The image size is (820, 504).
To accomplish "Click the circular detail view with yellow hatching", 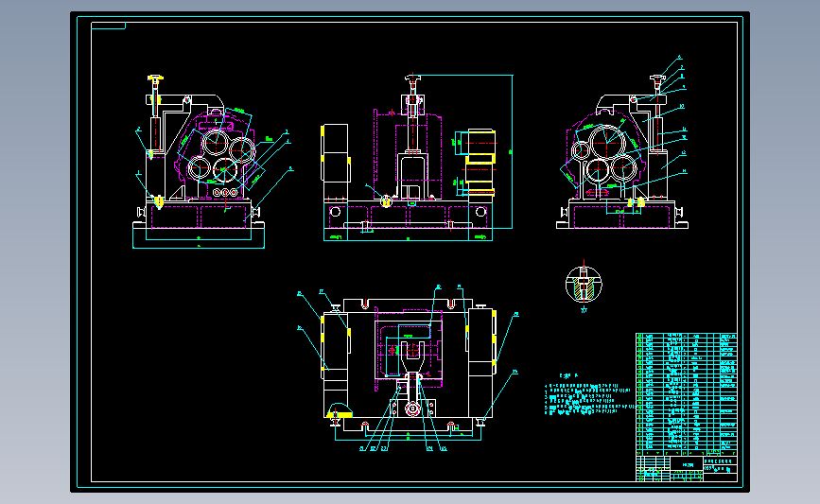I will coord(584,285).
